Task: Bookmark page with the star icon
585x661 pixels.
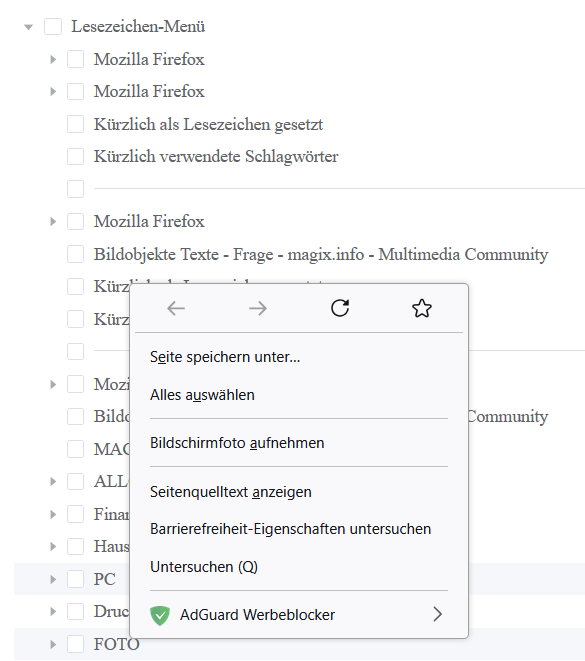Action: coord(421,308)
